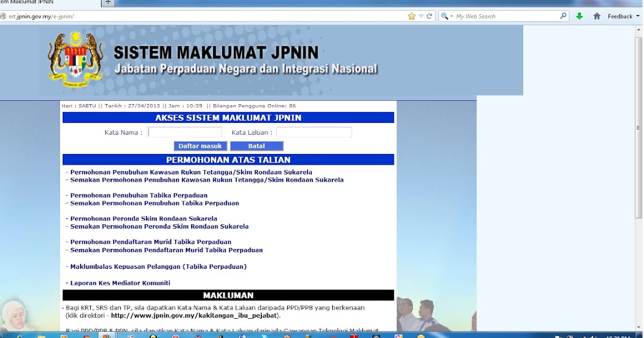The image size is (644, 338).
Task: Click the magnifier search go icon
Action: (x=563, y=16)
